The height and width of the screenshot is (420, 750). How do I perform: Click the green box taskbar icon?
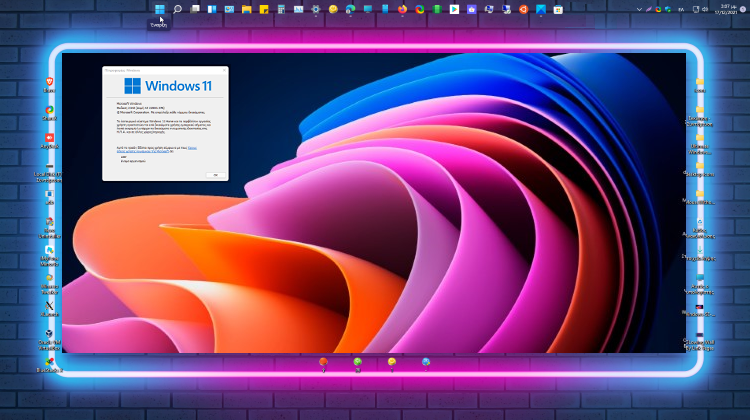437,9
